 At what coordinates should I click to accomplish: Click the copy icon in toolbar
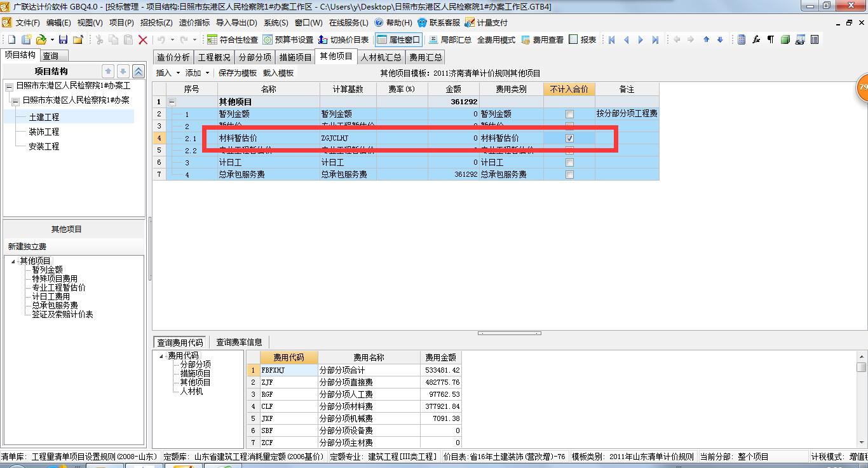114,39
